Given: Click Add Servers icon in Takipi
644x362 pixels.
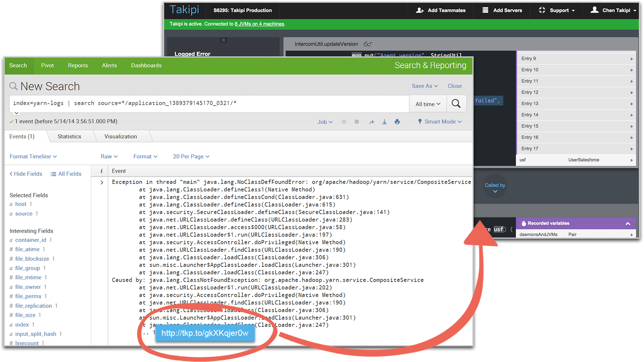Looking at the screenshot, I should 485,10.
